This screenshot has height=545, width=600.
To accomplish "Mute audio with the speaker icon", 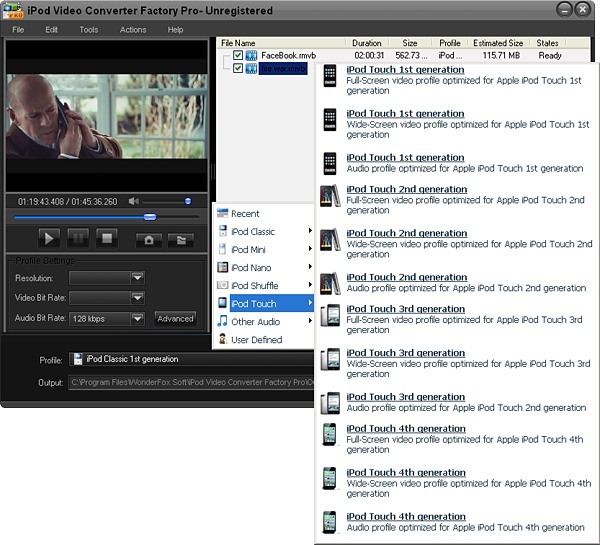I will (x=134, y=201).
